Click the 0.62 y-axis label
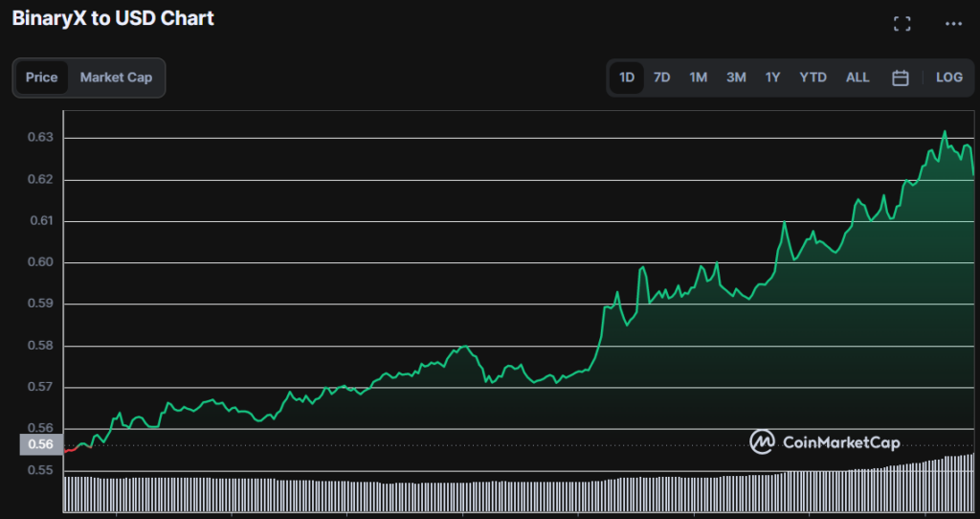The image size is (980, 519). (x=41, y=179)
